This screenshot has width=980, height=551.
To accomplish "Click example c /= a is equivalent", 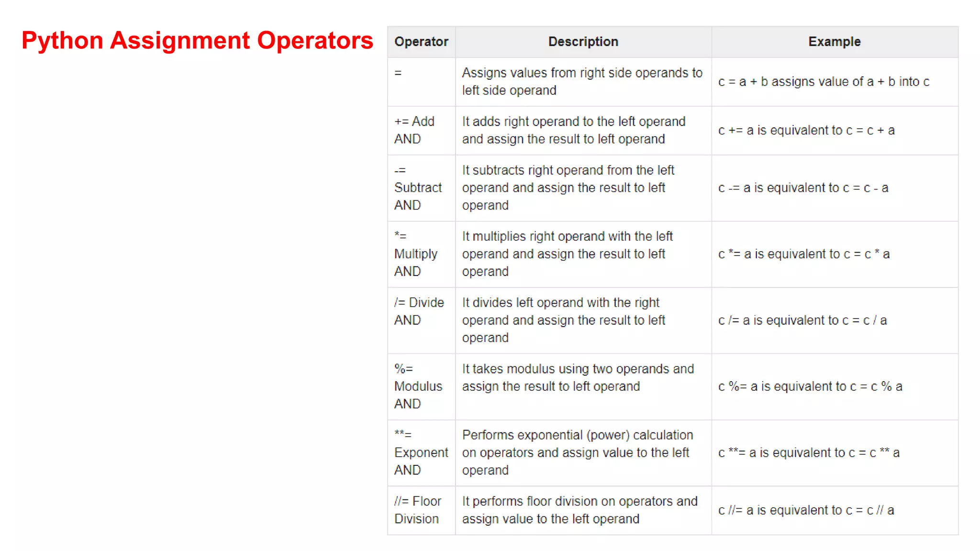I will [802, 320].
